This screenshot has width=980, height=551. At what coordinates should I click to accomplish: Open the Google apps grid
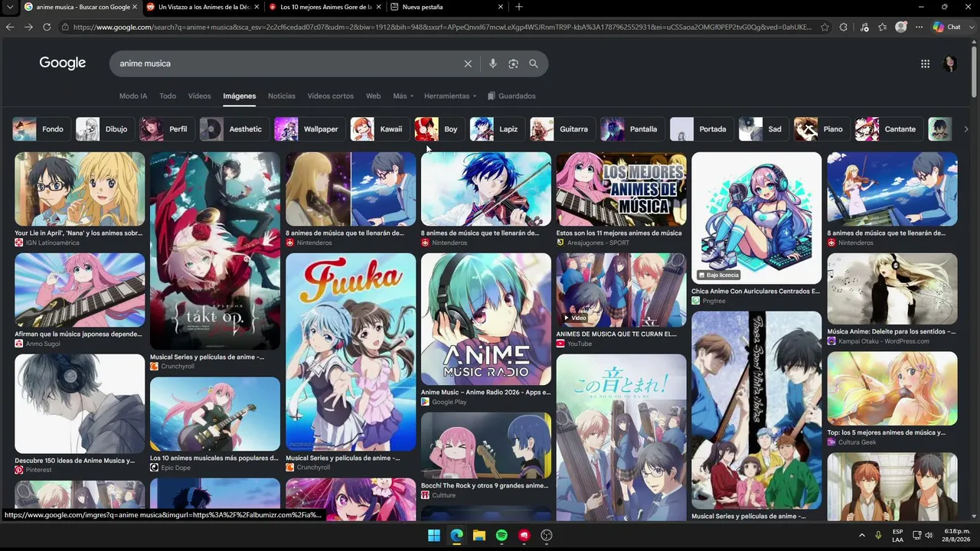coord(925,64)
